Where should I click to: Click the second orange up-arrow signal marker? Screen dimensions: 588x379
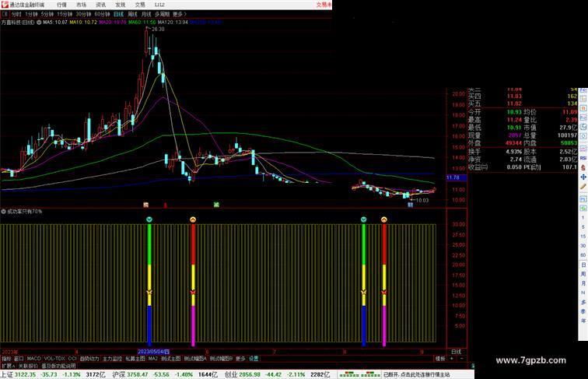tap(383, 219)
